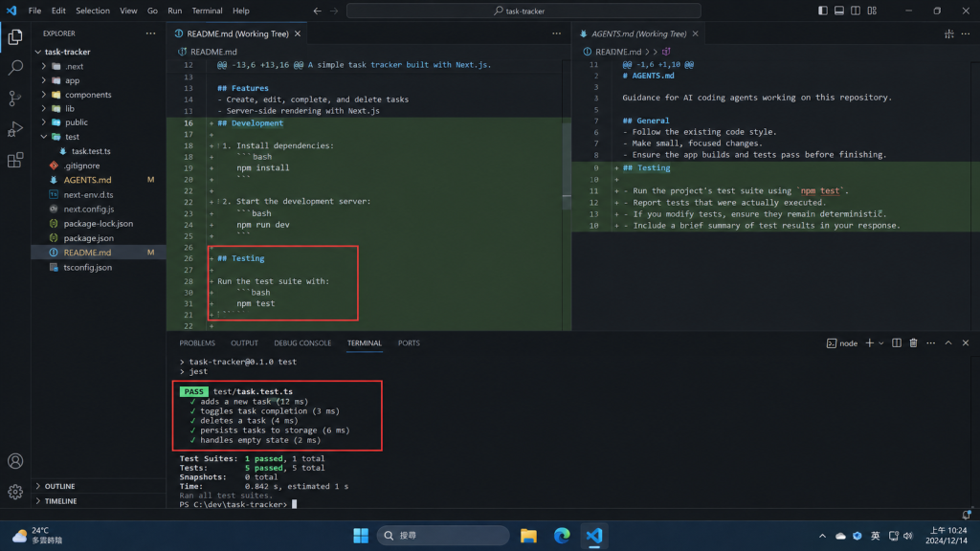
Task: Open more actions for AGENTS editor group
Action: 966,33
